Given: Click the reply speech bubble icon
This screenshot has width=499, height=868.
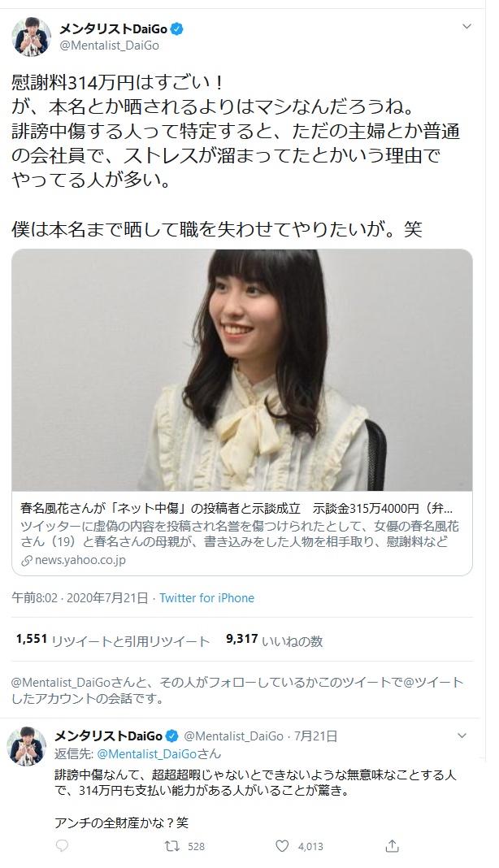Looking at the screenshot, I should coord(63,845).
